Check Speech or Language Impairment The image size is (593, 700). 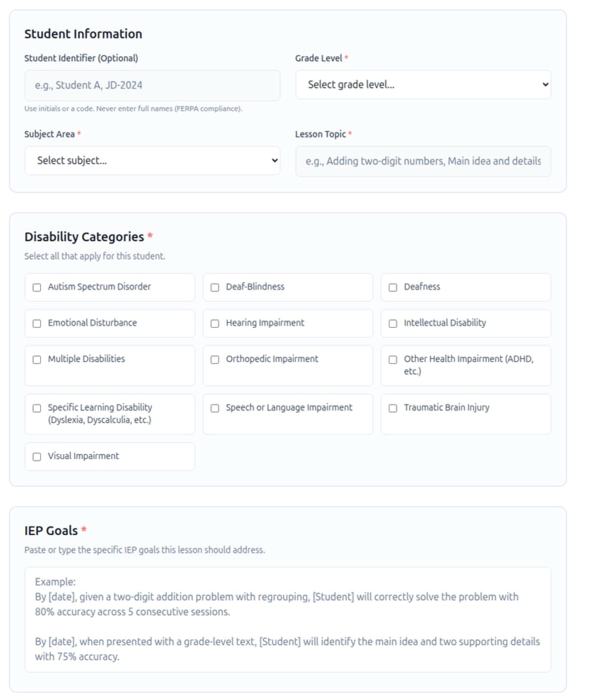(215, 408)
